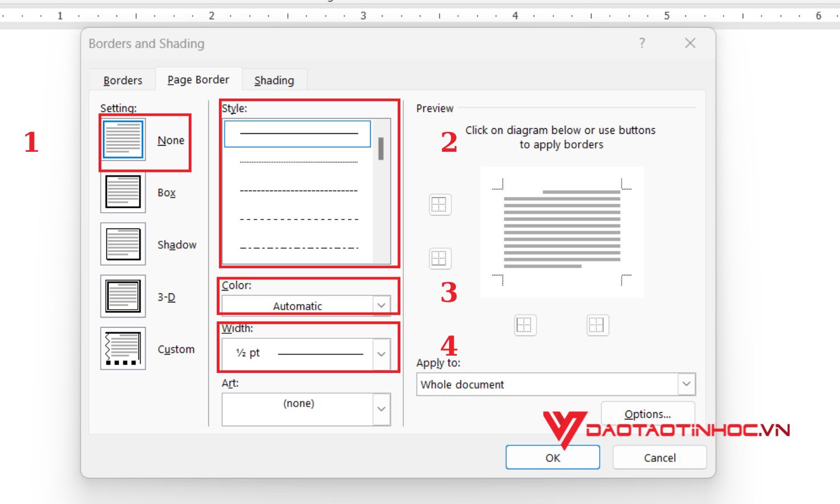Toggle the left border button in Preview
840x504 pixels.
tap(525, 325)
